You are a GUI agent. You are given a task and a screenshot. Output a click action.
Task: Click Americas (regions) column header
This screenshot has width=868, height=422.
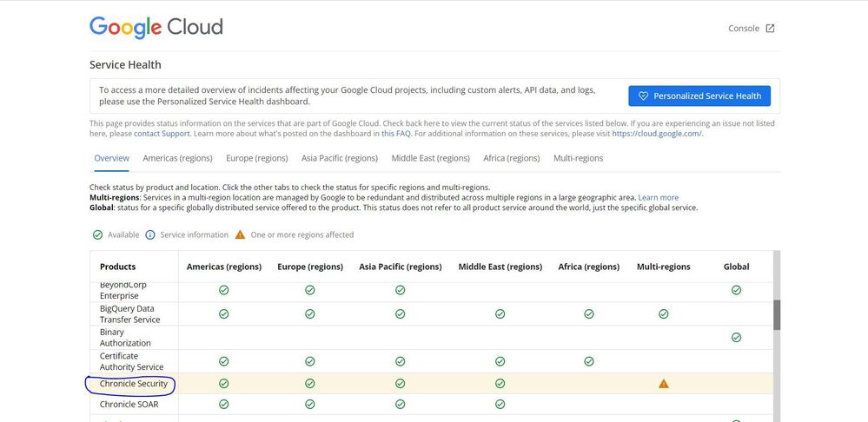click(223, 267)
